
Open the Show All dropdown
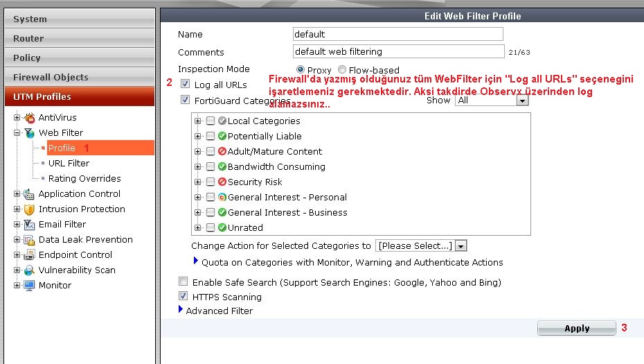tap(492, 101)
